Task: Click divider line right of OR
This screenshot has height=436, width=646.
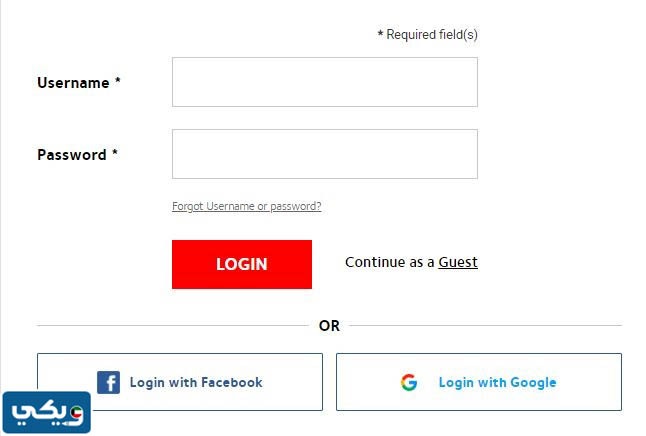Action: (484, 325)
